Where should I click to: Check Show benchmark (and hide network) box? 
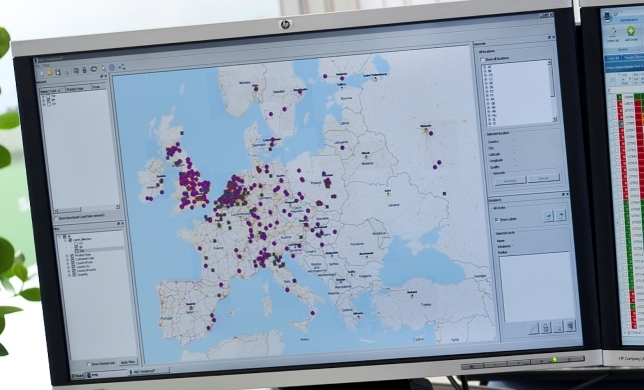pos(56,218)
